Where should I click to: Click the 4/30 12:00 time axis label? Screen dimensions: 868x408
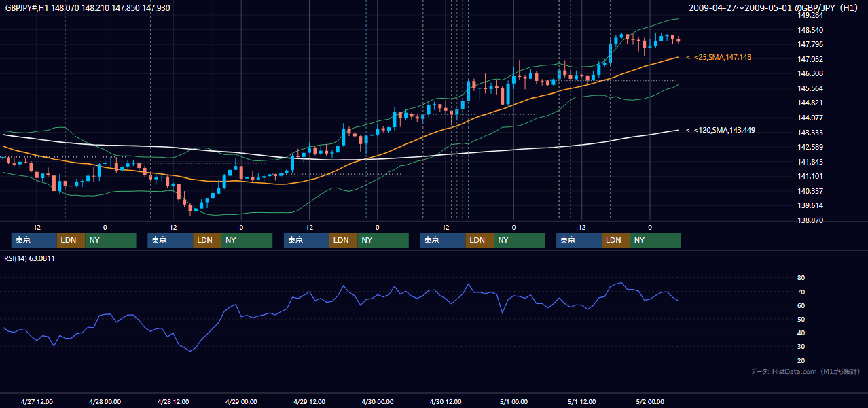446,401
